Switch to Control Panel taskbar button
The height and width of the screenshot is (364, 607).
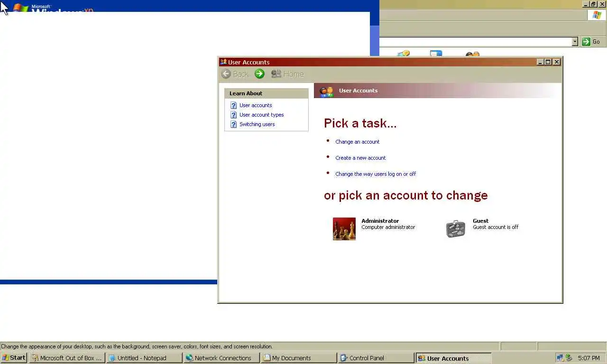click(x=376, y=358)
